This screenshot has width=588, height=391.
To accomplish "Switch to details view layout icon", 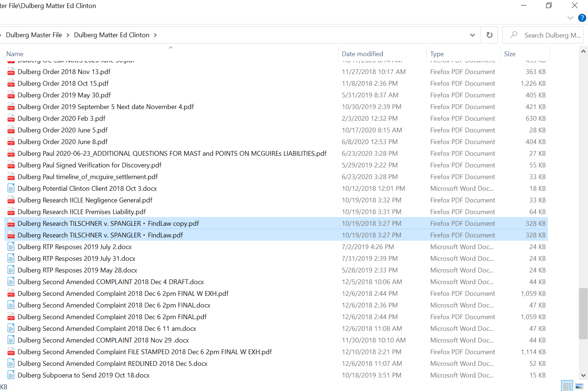I will (x=567, y=386).
